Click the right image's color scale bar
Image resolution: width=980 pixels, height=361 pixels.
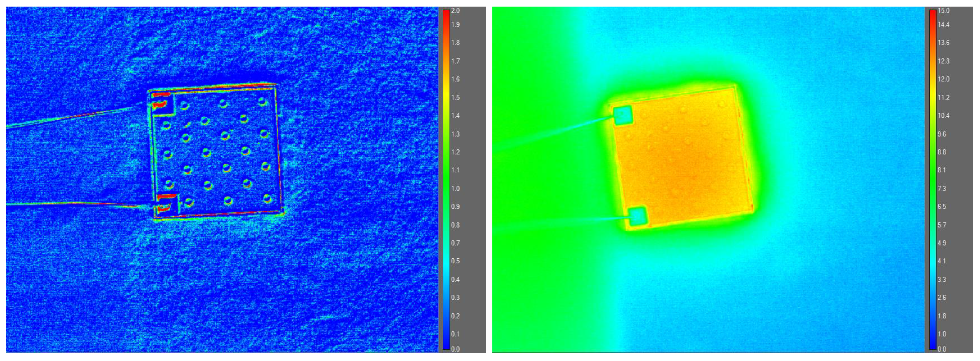coord(933,179)
